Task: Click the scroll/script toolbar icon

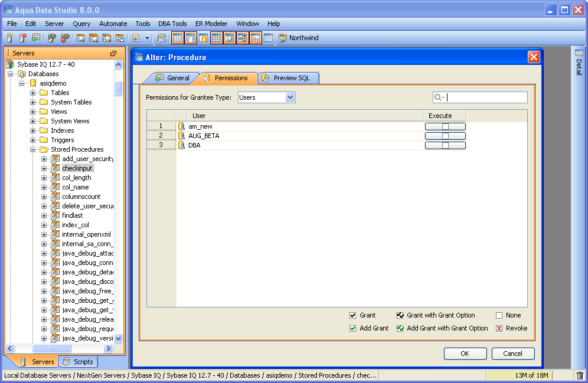Action: (162, 38)
